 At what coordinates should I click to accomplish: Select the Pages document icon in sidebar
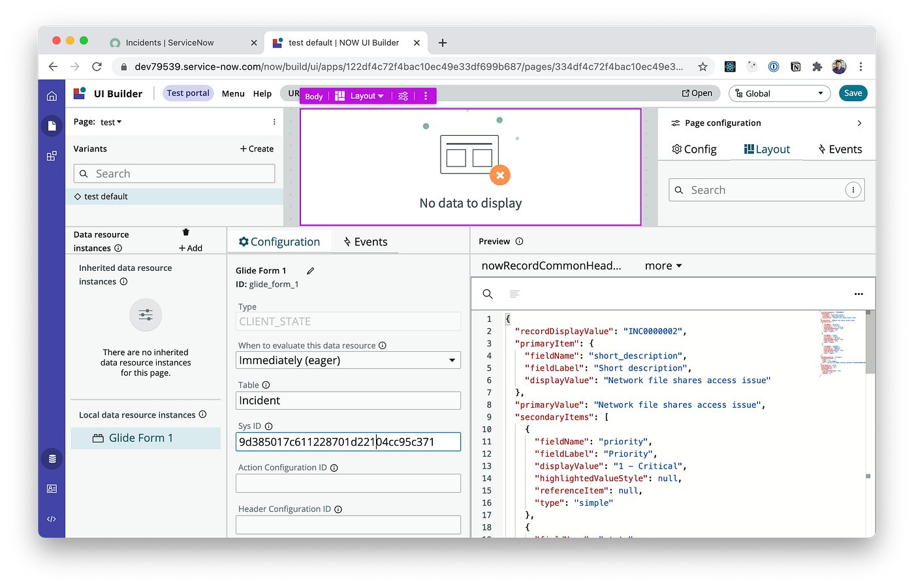(x=52, y=125)
